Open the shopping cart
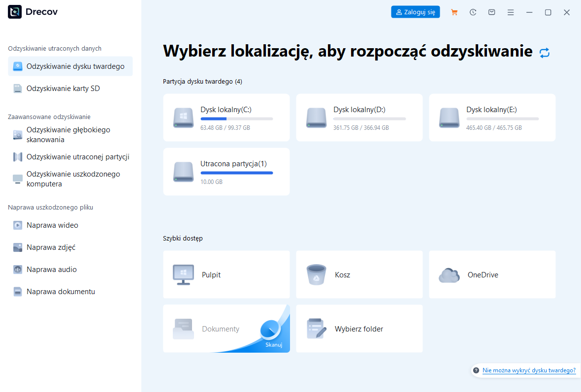The height and width of the screenshot is (392, 581). click(x=454, y=12)
